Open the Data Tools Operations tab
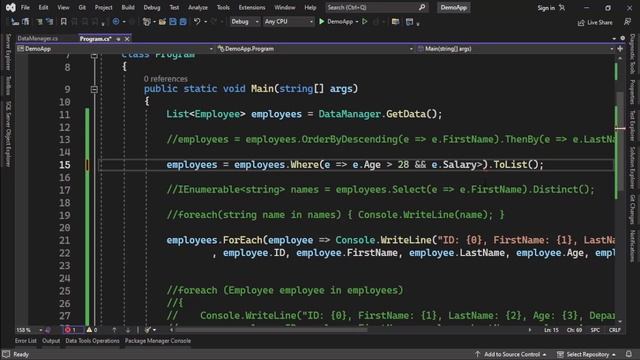 (x=92, y=340)
